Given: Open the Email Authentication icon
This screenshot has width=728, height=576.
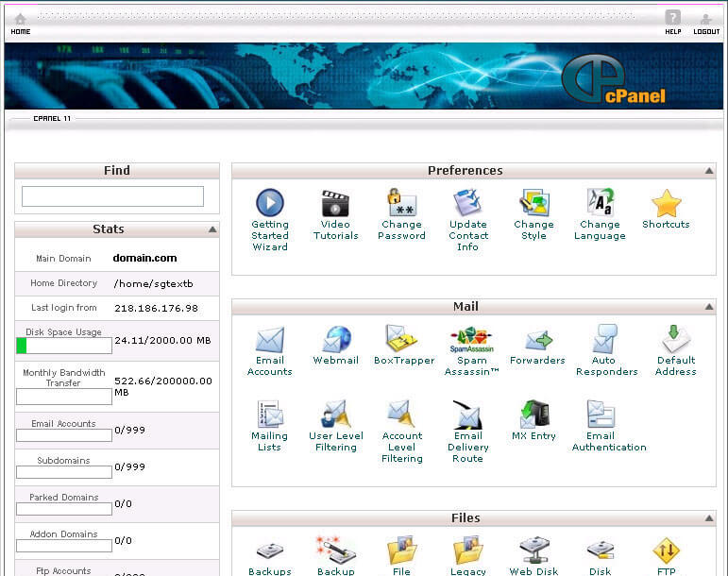Looking at the screenshot, I should pyautogui.click(x=601, y=414).
